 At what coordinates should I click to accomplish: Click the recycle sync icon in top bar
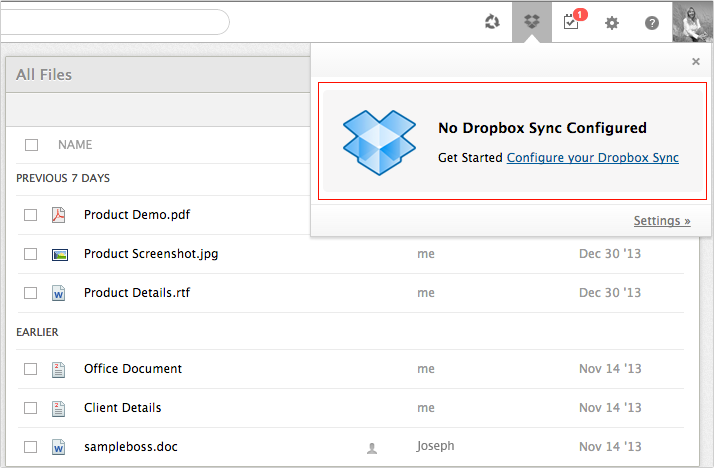click(x=491, y=22)
